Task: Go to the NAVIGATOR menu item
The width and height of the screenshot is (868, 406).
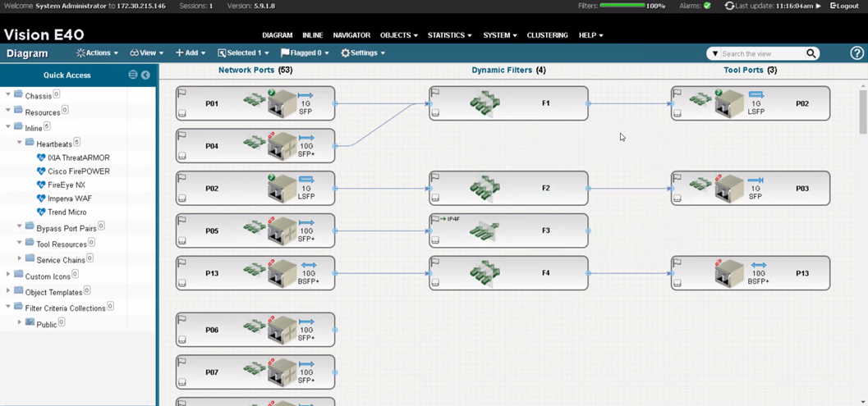Action: coord(351,35)
